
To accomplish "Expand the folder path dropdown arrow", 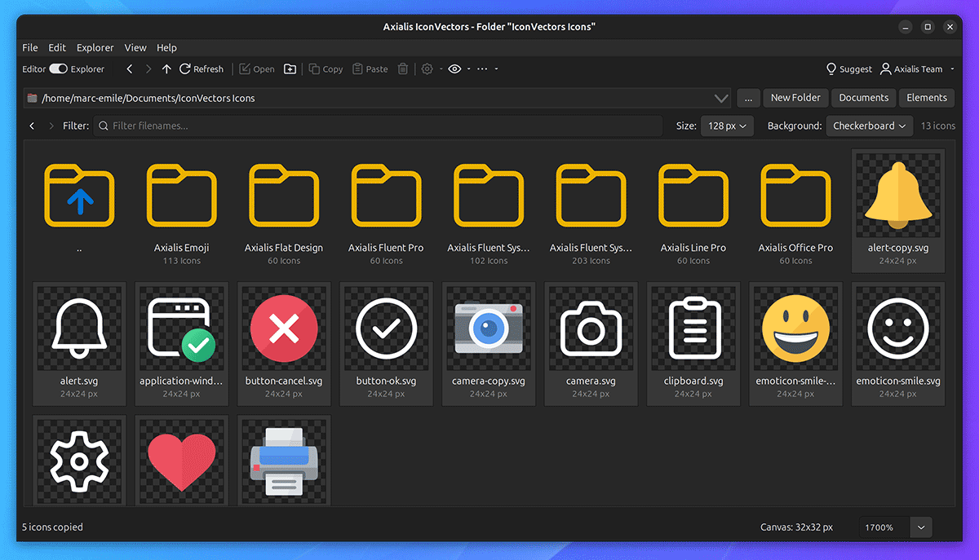I will point(721,98).
